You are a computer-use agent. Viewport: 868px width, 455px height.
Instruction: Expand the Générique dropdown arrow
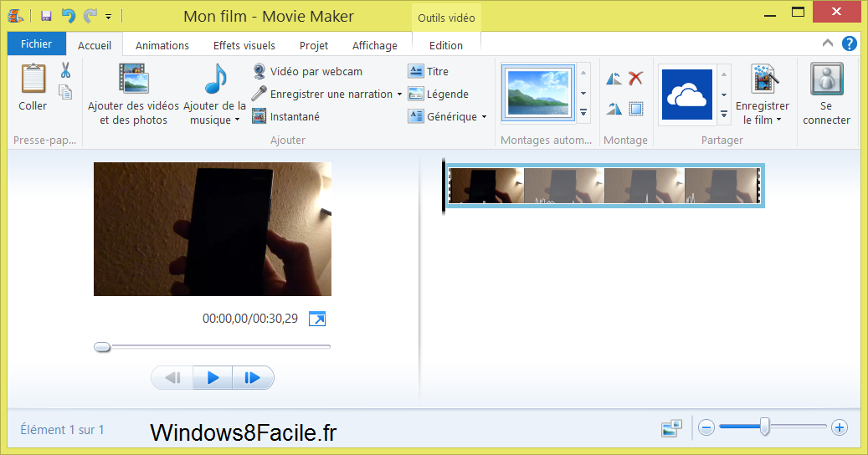point(485,116)
